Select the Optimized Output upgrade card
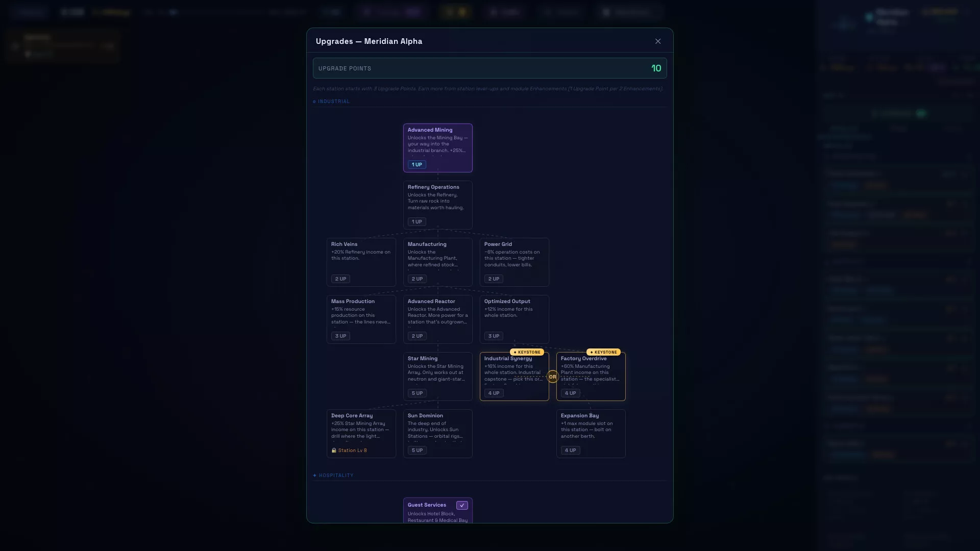The height and width of the screenshot is (551, 980). click(x=514, y=319)
